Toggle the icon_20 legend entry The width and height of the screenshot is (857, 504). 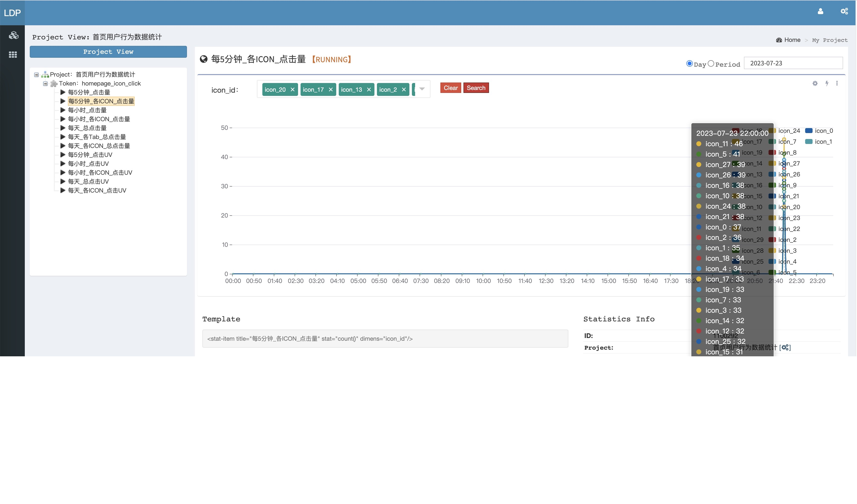click(784, 207)
